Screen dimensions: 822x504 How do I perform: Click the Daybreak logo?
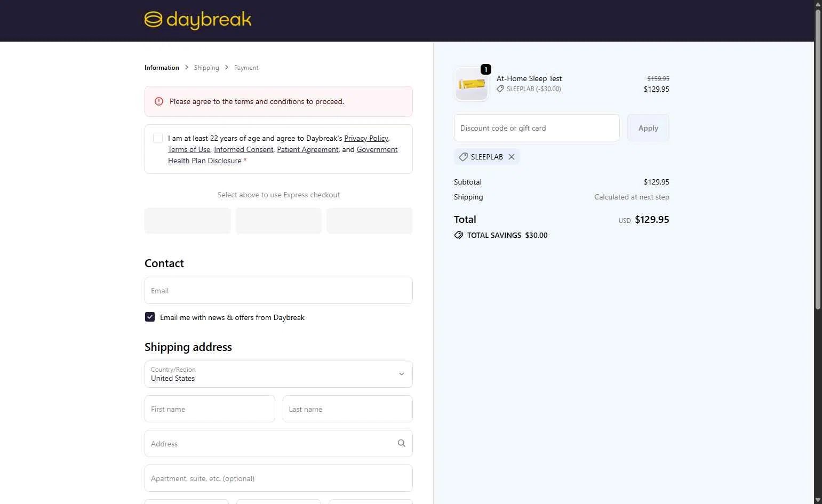[x=198, y=20]
